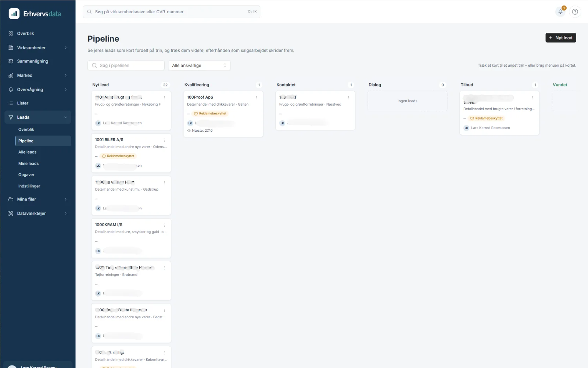Click the Reklamebeskyttet badge on 100Proof ApS
Image resolution: width=588 pixels, height=368 pixels.
click(210, 114)
